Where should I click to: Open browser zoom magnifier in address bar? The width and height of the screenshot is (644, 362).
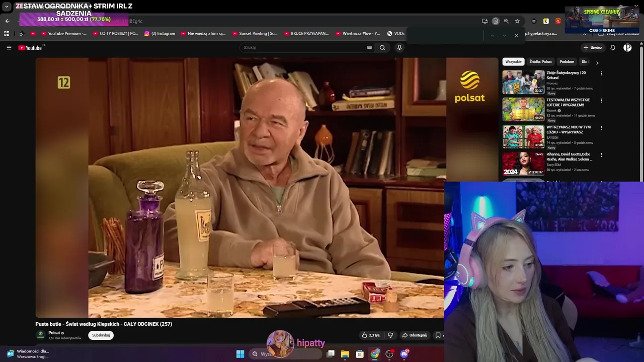[x=506, y=21]
